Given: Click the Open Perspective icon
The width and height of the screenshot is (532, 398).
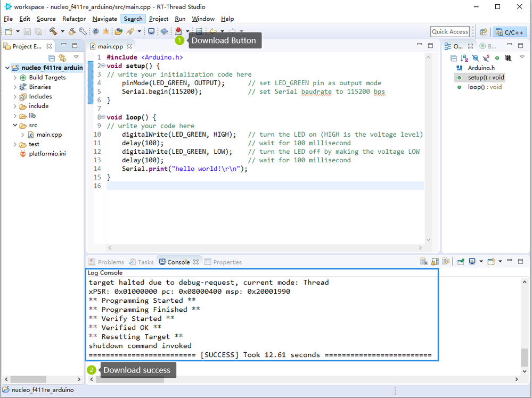Looking at the screenshot, I should 484,32.
